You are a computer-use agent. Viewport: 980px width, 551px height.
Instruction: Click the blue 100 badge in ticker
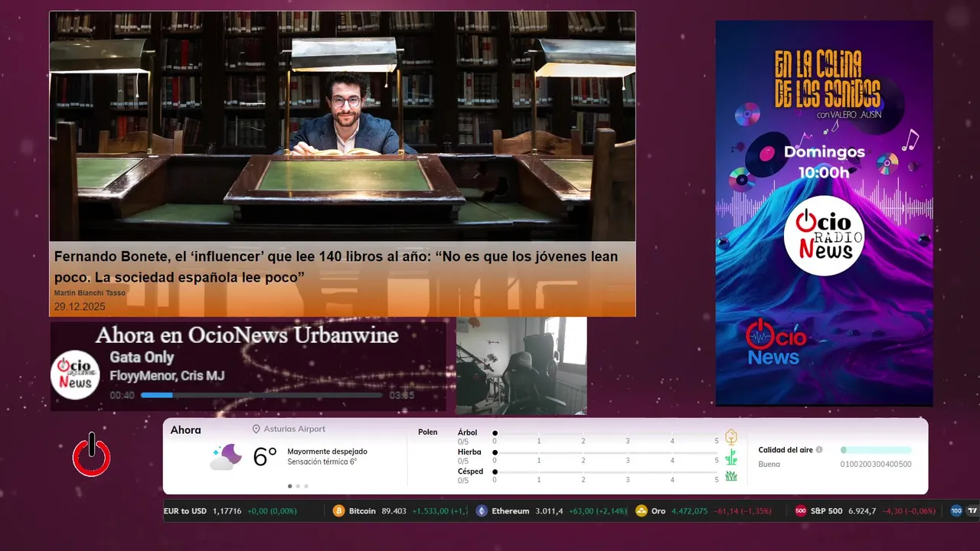coord(956,510)
